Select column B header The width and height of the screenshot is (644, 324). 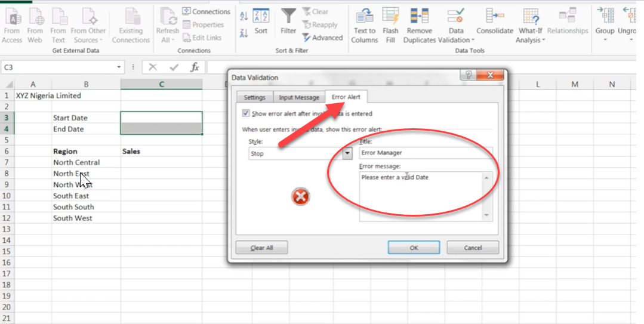tap(86, 84)
